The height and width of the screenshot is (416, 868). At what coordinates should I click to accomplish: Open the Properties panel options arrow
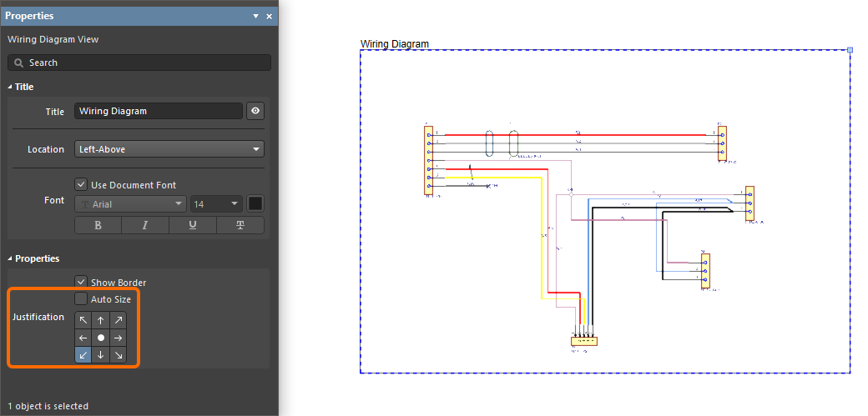coord(255,17)
